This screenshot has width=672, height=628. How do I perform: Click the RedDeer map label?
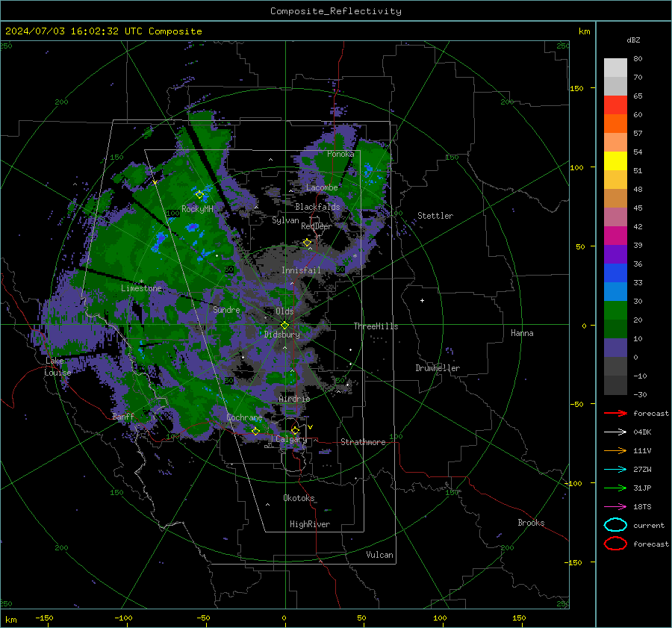point(317,226)
